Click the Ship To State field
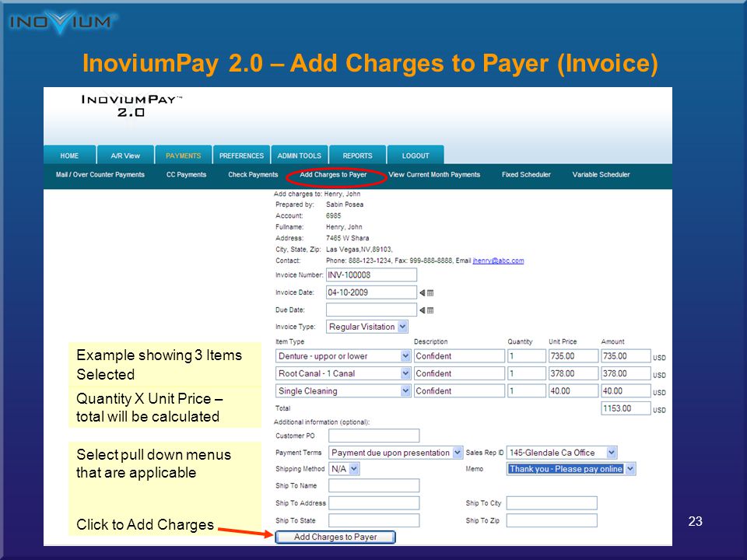The height and width of the screenshot is (560, 747). click(x=374, y=520)
